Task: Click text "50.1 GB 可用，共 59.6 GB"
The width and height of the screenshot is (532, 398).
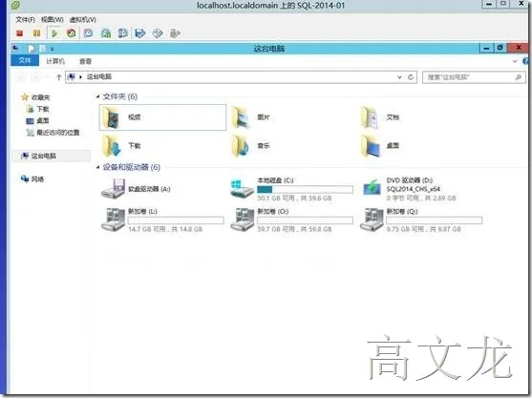Action: 294,198
